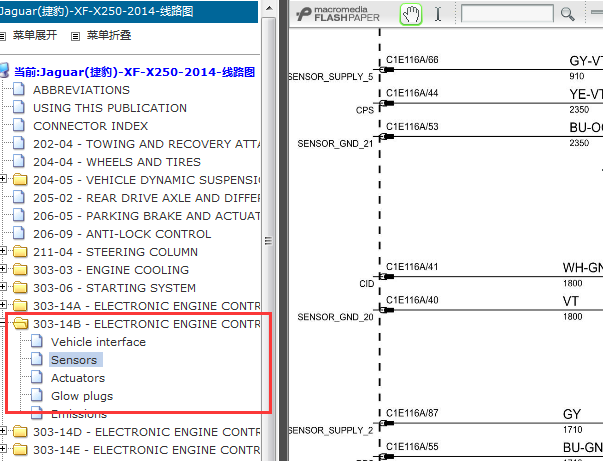Viewport: 603px width, 461px height.
Task: Click the 206-05 Parking Brake page icon
Action: (19, 215)
